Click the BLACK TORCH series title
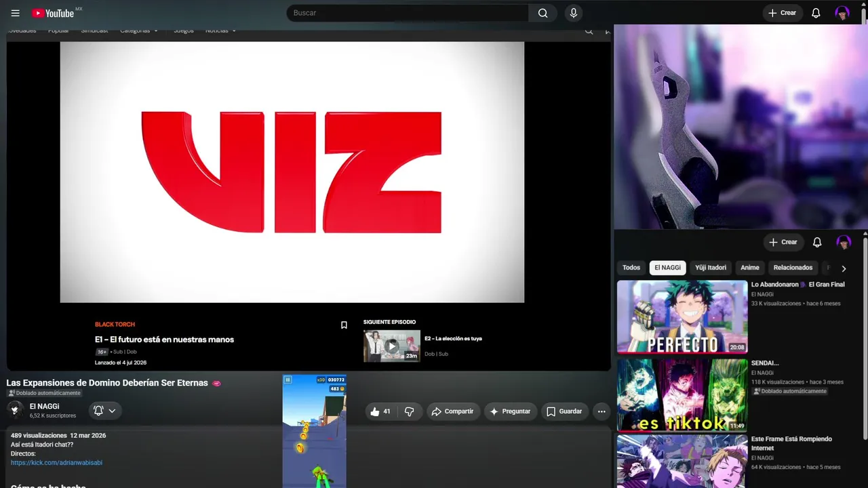868x488 pixels. (x=115, y=325)
